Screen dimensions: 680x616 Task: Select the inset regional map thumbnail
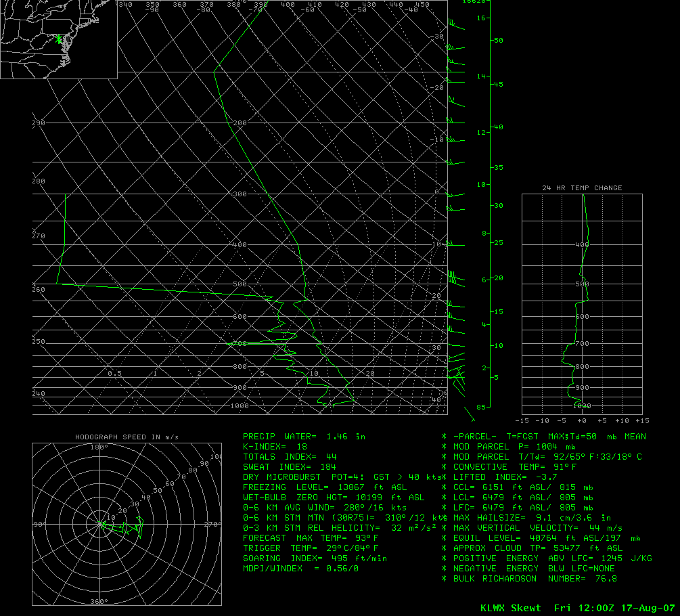pyautogui.click(x=59, y=39)
